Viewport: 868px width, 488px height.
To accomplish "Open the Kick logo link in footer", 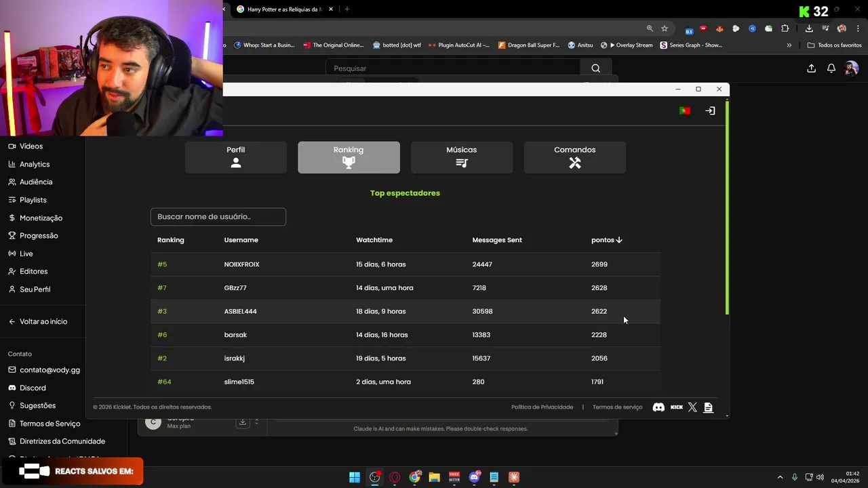I will coord(677,407).
